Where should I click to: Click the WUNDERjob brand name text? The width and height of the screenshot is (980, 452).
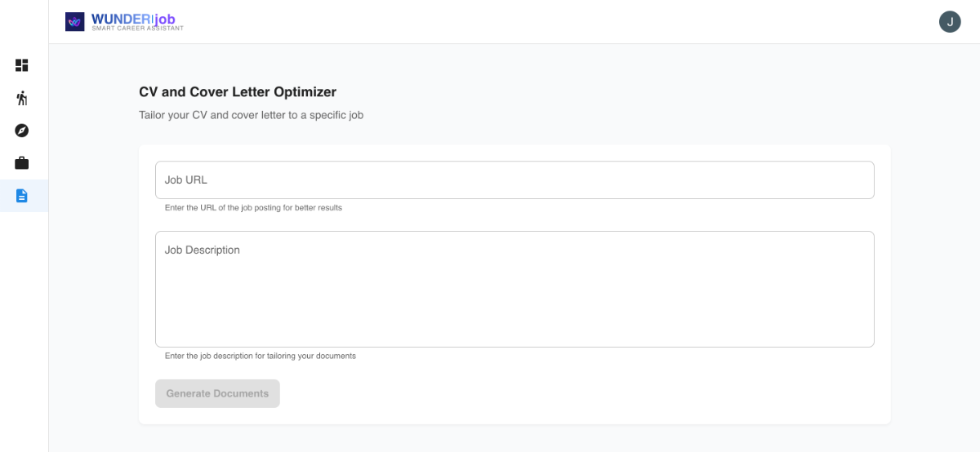[x=133, y=18]
